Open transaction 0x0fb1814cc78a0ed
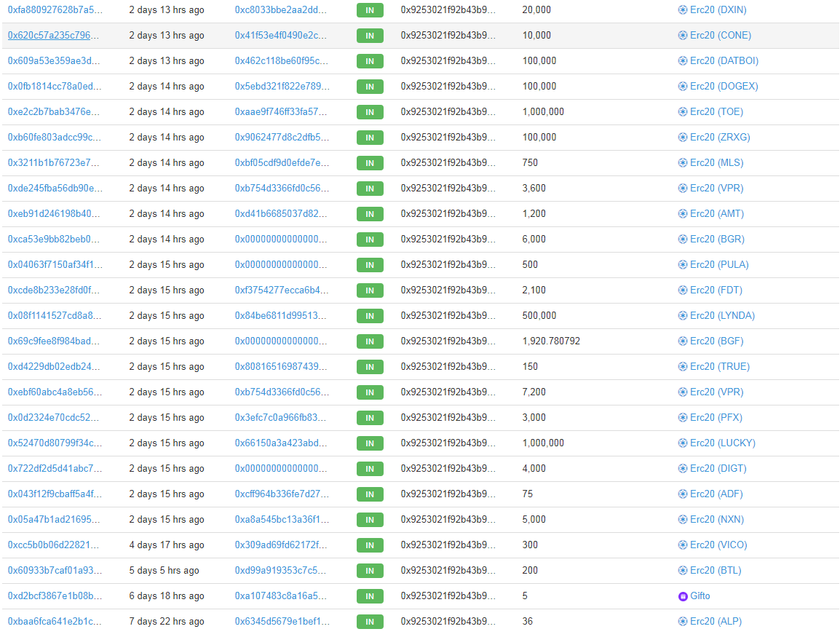This screenshot has height=637, width=840. [54, 86]
